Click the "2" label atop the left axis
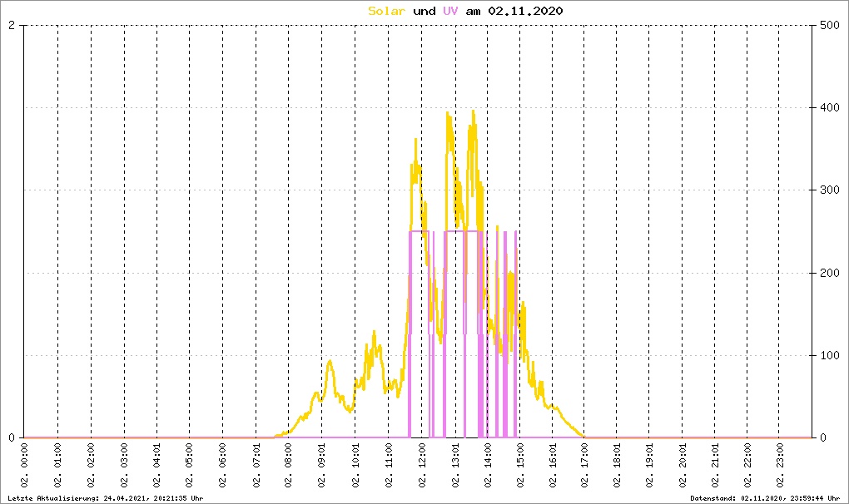 click(x=12, y=25)
